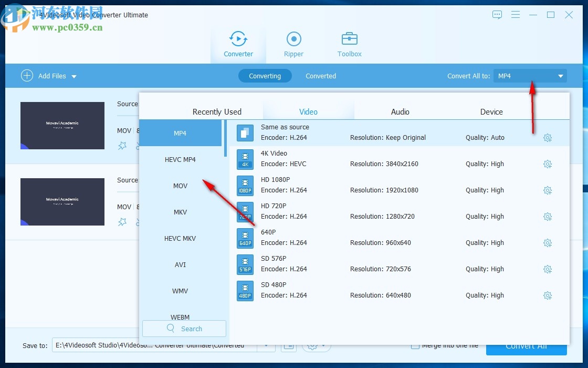This screenshot has width=588, height=368.
Task: Open the Recently Used tab
Action: (x=217, y=111)
